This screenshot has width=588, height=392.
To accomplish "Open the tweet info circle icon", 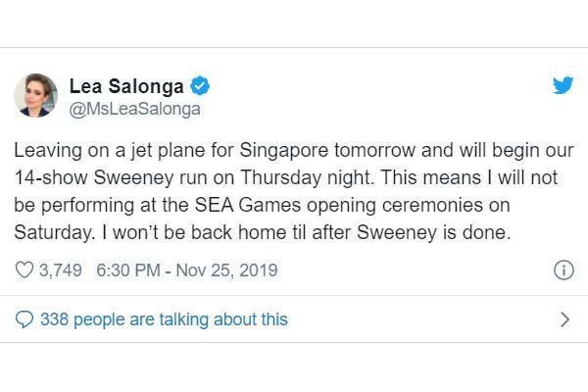I will [563, 269].
